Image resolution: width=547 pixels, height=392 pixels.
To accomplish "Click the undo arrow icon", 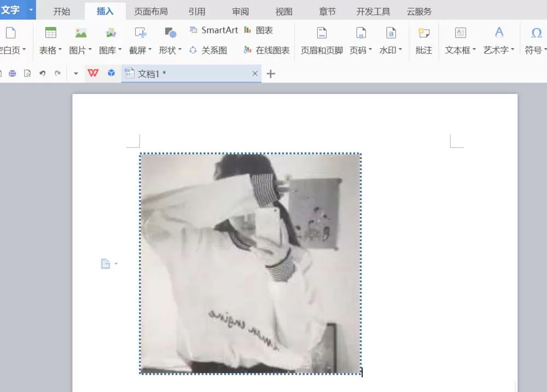I will 43,73.
